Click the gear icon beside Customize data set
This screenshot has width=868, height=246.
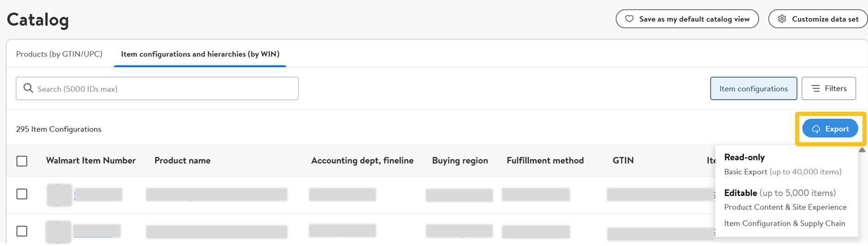[x=782, y=19]
